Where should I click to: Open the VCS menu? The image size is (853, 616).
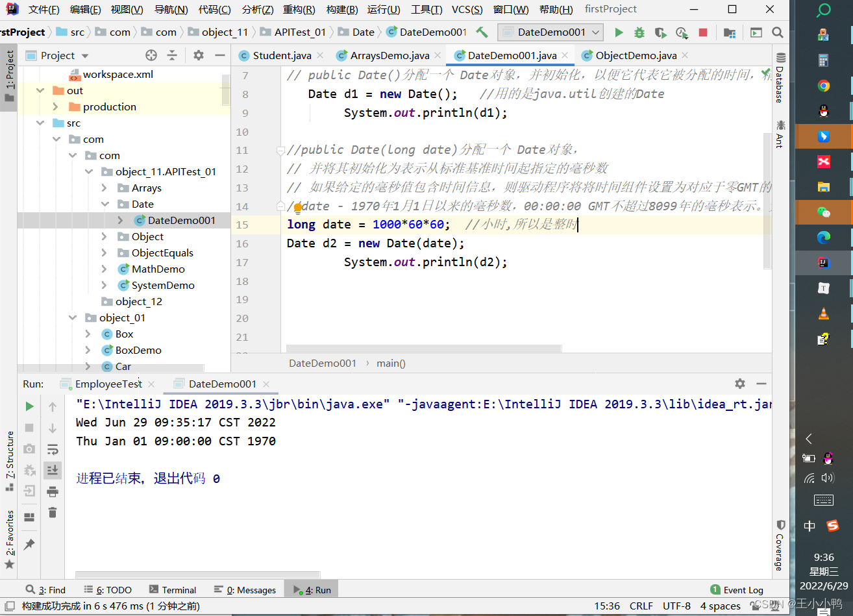(x=467, y=9)
